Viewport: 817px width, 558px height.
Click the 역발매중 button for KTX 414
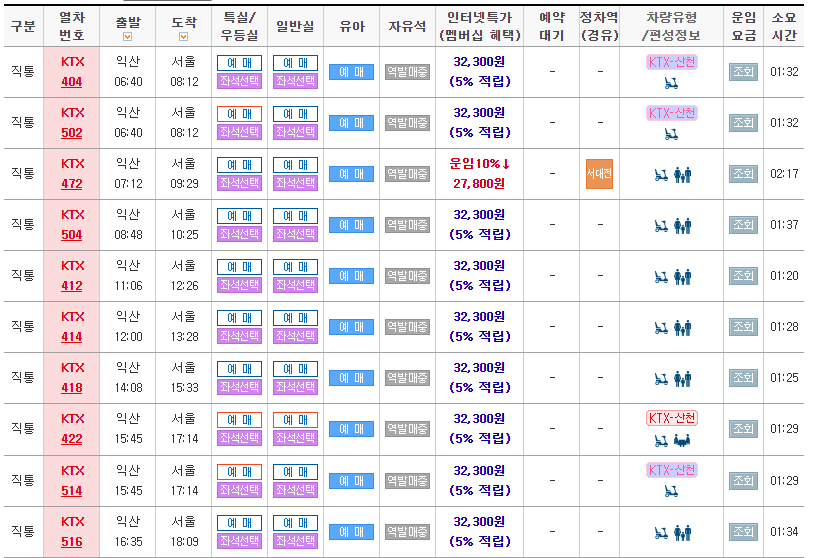pyautogui.click(x=407, y=327)
